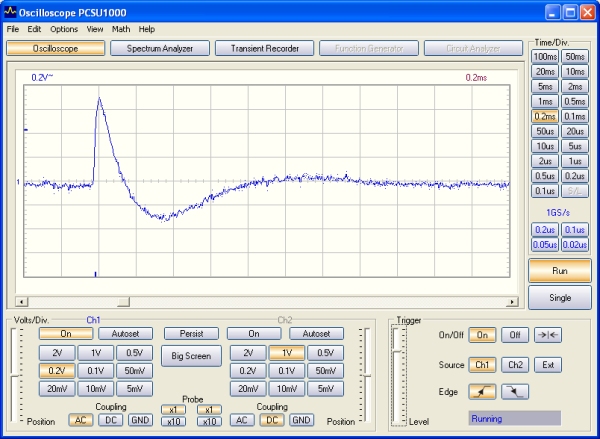Click the trigger position reset arrows button

546,335
